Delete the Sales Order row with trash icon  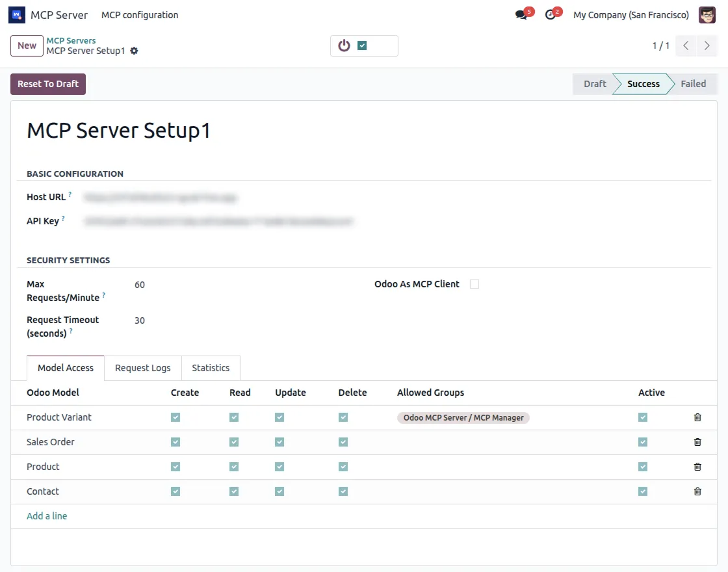[x=697, y=442]
